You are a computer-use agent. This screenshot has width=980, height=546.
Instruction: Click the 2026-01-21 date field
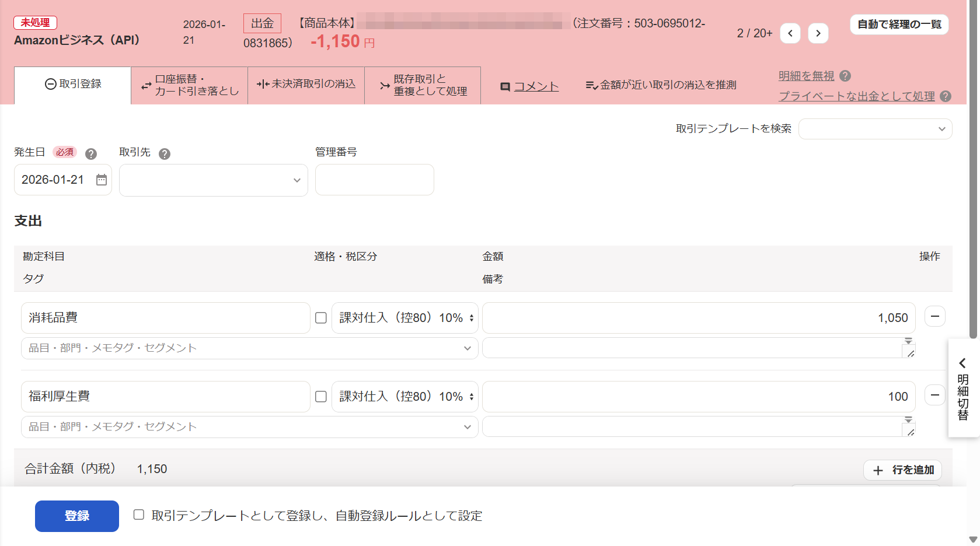pyautogui.click(x=63, y=180)
